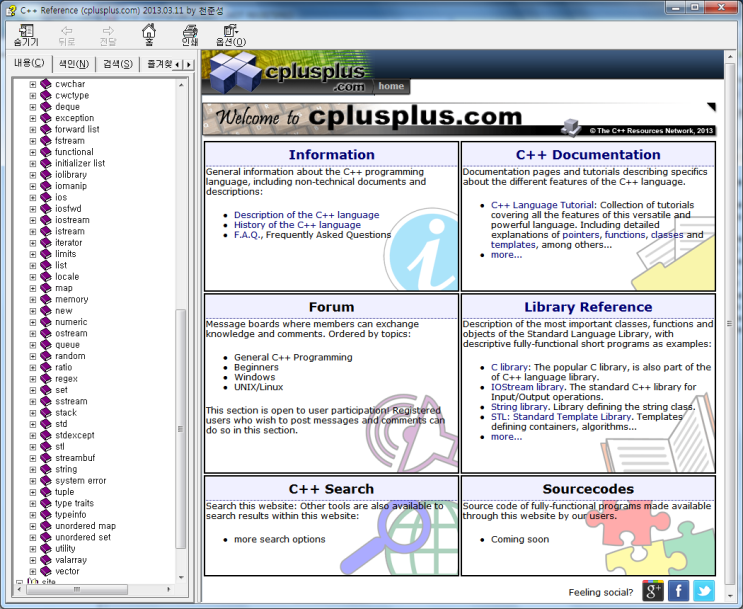Click the book icon beside map

point(45,288)
